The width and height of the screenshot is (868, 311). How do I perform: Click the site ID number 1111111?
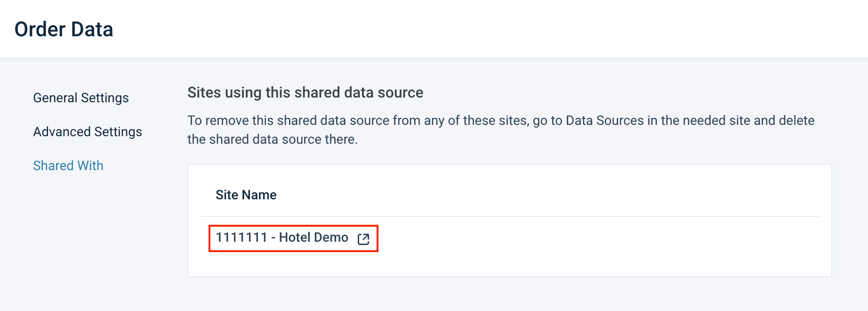pyautogui.click(x=241, y=237)
